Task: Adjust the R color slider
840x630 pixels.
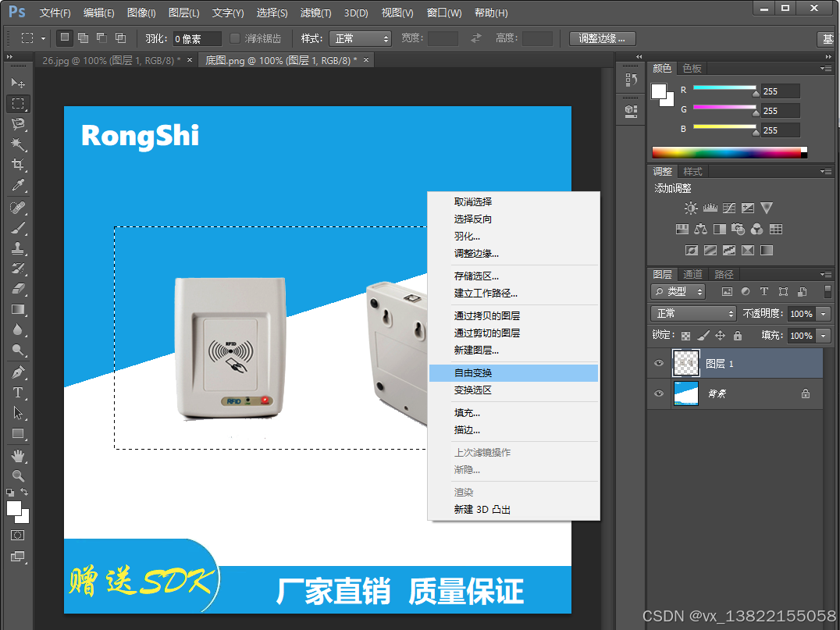Action: [724, 88]
